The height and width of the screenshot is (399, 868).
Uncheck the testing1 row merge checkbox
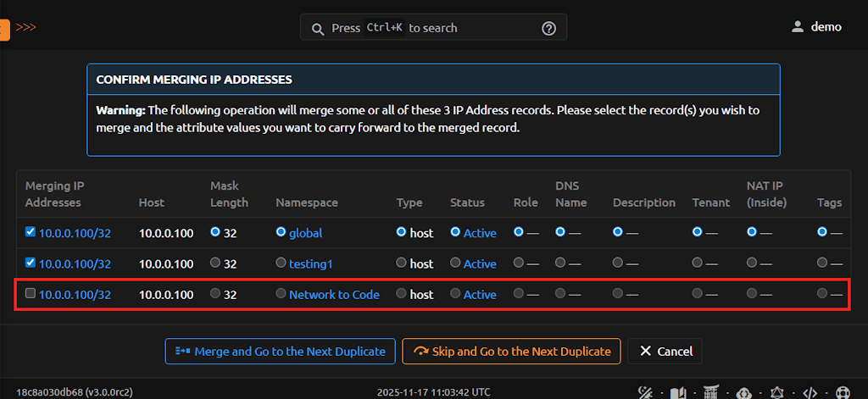point(31,263)
